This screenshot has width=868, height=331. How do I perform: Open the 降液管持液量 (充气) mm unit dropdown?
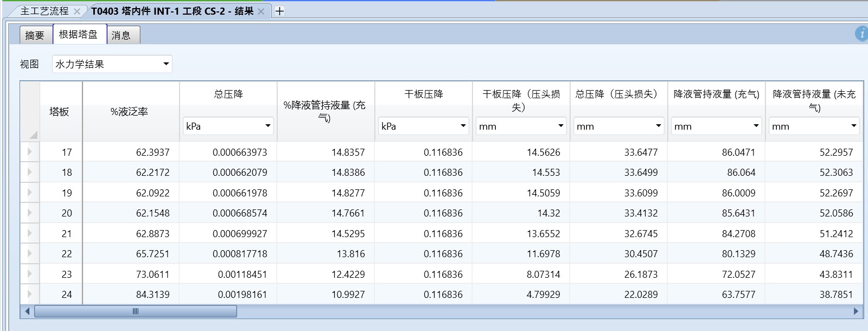click(x=756, y=126)
